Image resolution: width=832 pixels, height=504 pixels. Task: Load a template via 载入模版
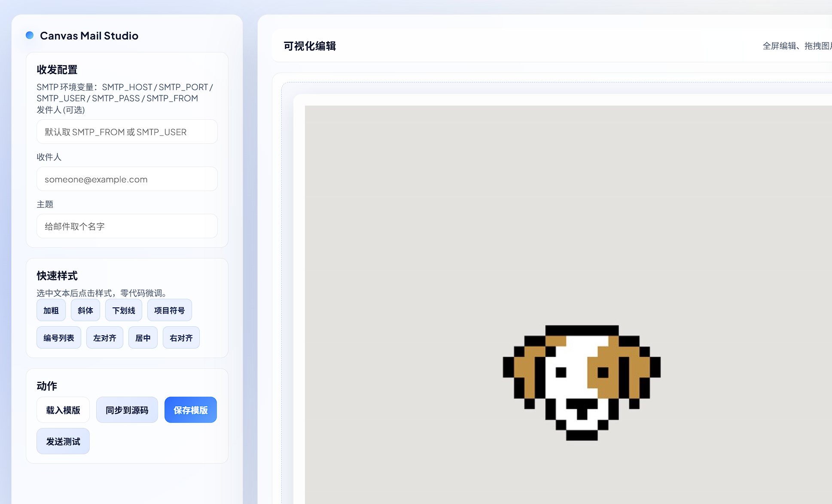click(63, 410)
